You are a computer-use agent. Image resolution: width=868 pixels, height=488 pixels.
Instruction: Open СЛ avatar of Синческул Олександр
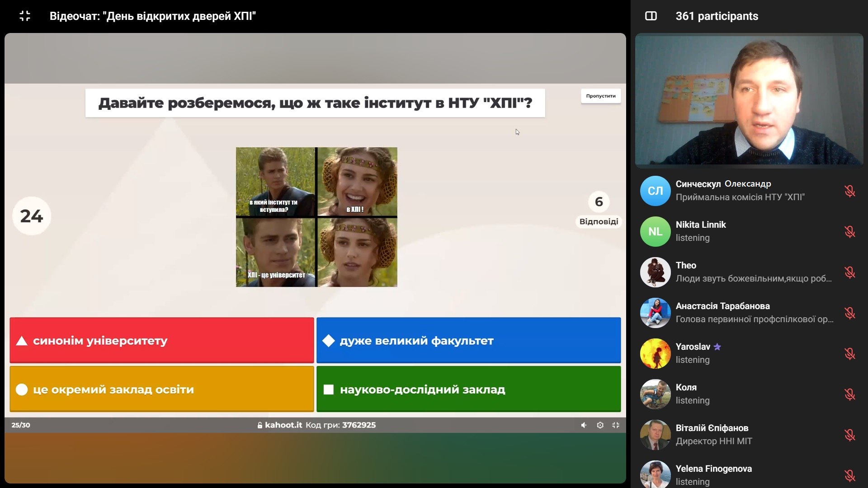655,191
